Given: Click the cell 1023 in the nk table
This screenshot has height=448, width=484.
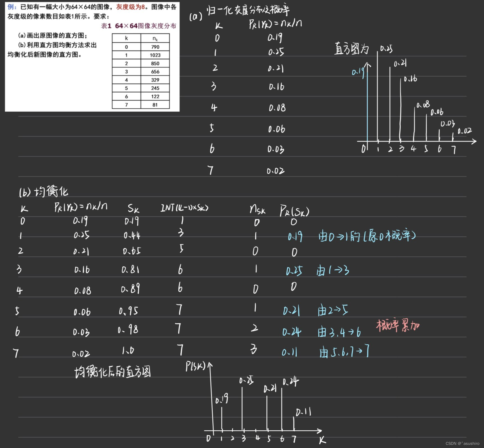Looking at the screenshot, I should [x=155, y=55].
